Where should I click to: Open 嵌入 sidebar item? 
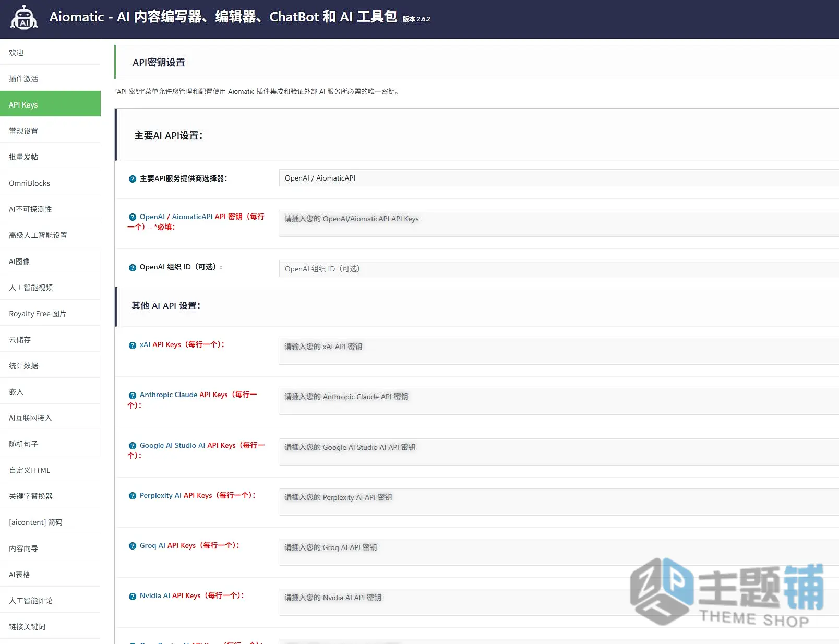point(50,391)
